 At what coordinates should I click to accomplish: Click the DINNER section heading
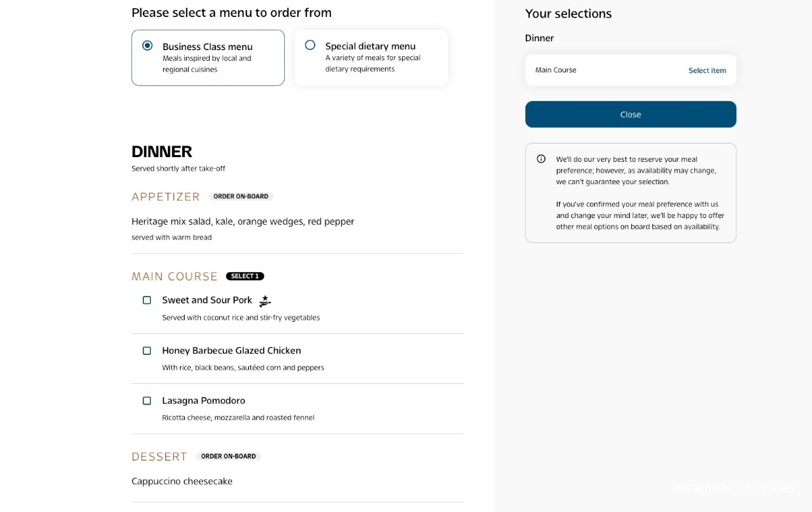pyautogui.click(x=162, y=152)
